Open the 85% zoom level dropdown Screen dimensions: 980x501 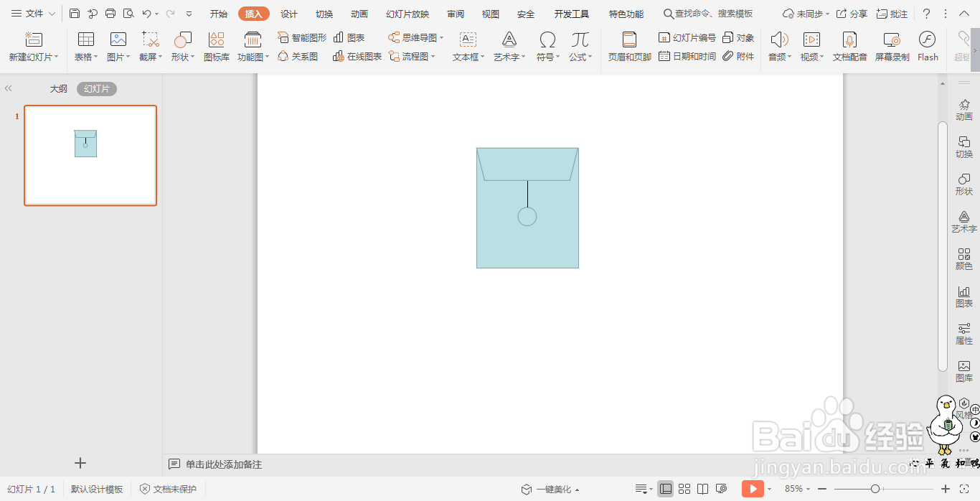click(x=796, y=489)
